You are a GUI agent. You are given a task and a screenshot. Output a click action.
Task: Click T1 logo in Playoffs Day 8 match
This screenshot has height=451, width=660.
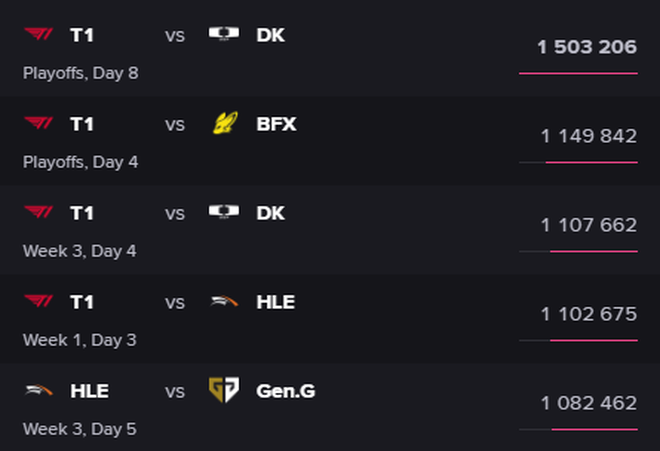39,35
